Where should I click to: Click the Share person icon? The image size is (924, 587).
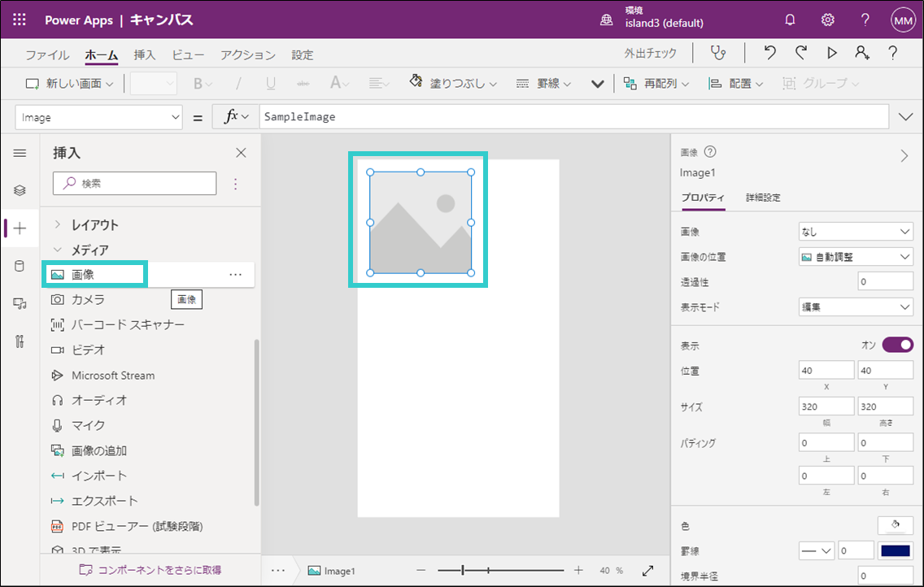[x=862, y=53]
